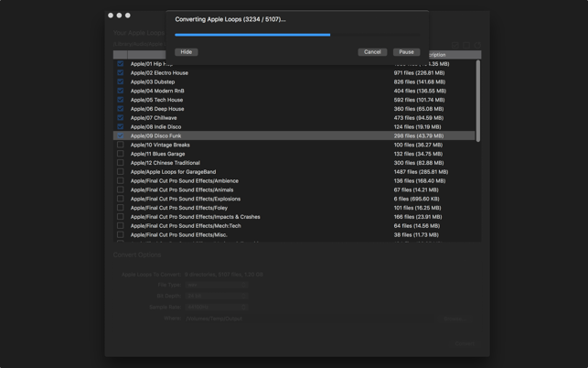Select the Apple/06 Deep House row name
Screen dimensions: 588x368
pos(157,109)
